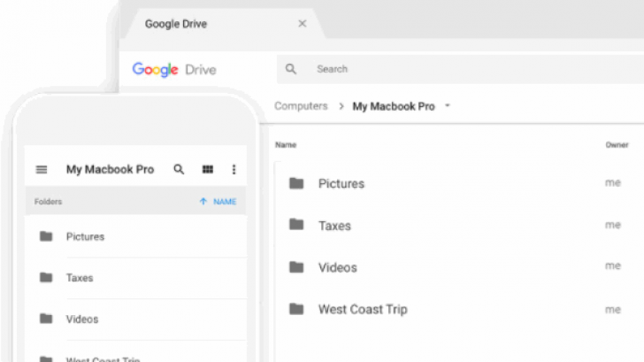
Task: Switch to grid view on the phone
Action: point(207,169)
